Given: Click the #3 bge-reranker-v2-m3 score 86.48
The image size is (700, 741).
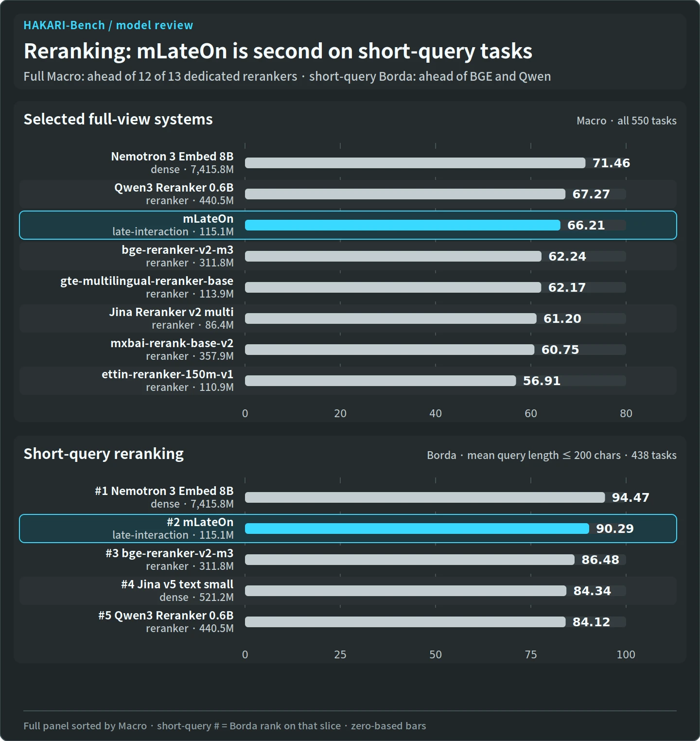Looking at the screenshot, I should (x=600, y=560).
